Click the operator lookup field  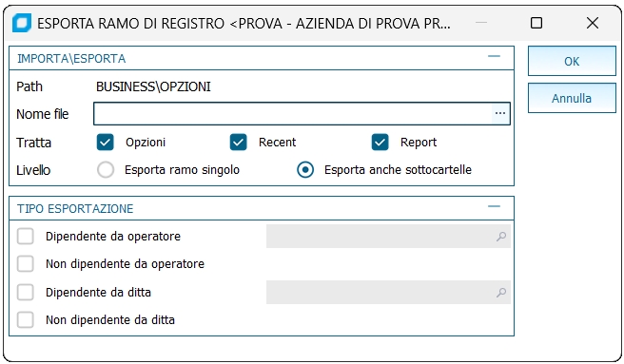388,237
